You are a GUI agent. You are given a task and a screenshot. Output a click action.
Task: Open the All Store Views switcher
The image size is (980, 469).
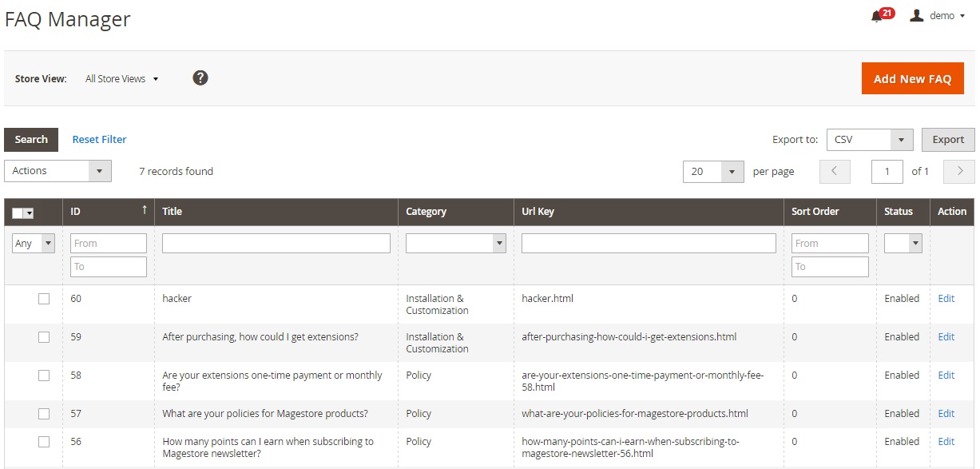pyautogui.click(x=122, y=79)
